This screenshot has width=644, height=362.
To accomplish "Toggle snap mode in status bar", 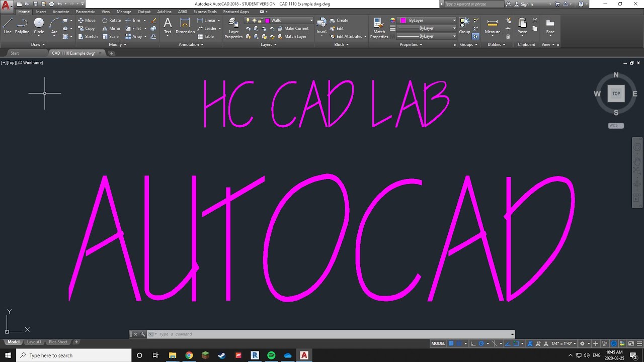I will coord(459,343).
